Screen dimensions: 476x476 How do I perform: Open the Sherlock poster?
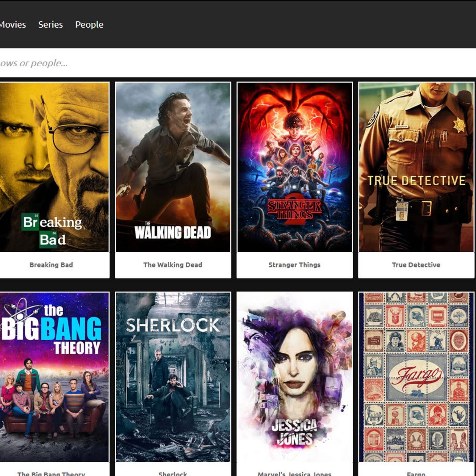173,377
